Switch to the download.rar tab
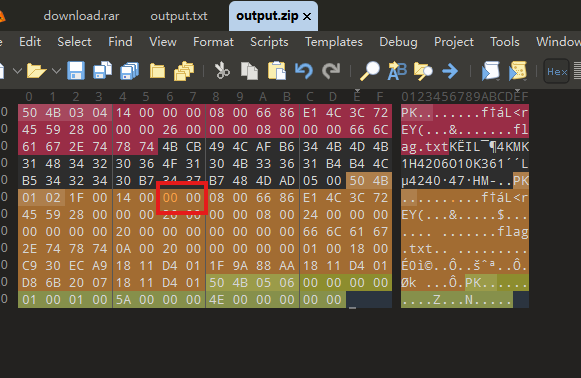 pos(82,16)
